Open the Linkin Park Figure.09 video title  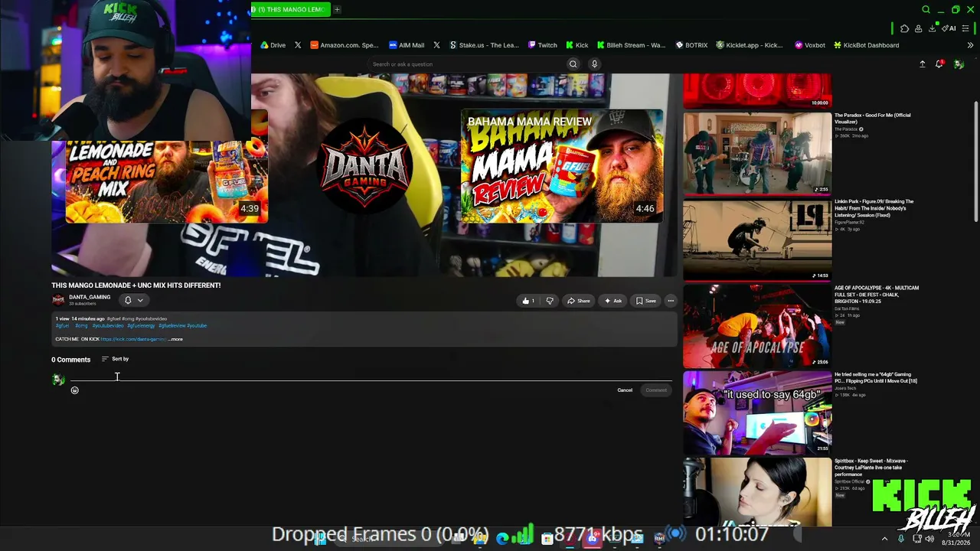click(x=874, y=208)
